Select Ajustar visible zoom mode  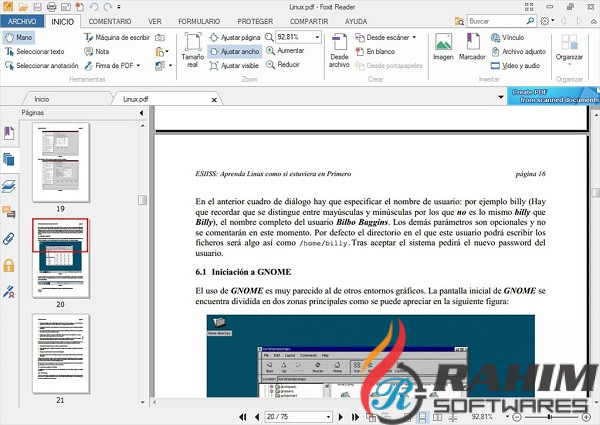click(x=234, y=66)
